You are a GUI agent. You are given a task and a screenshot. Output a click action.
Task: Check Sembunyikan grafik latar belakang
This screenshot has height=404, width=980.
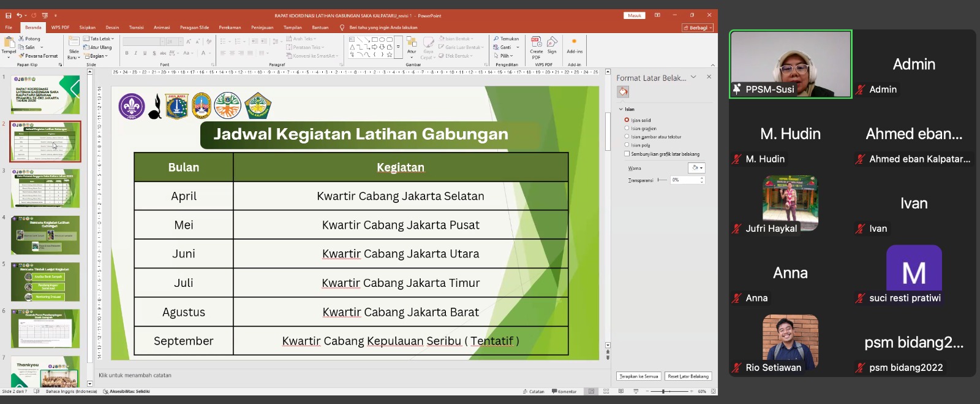(627, 154)
